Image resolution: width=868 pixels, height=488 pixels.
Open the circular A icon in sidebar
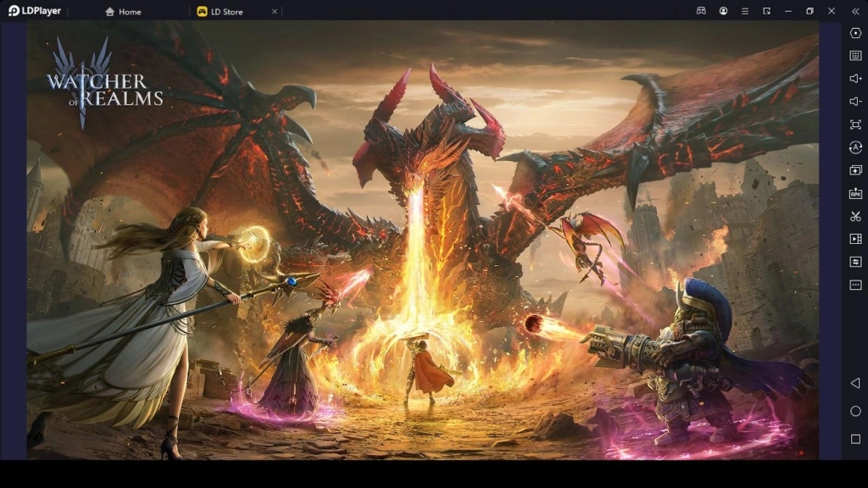(x=855, y=147)
